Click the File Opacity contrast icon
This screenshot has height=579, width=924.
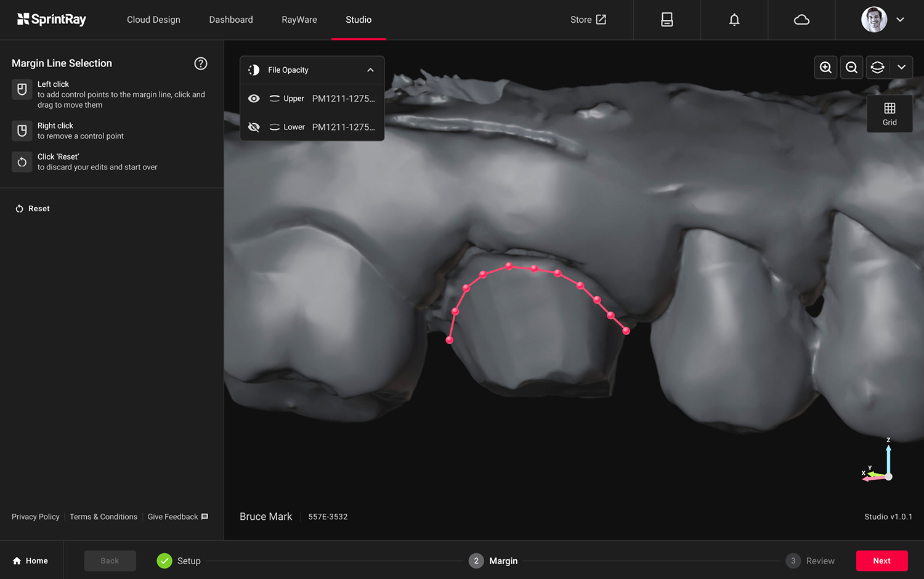[x=254, y=70]
